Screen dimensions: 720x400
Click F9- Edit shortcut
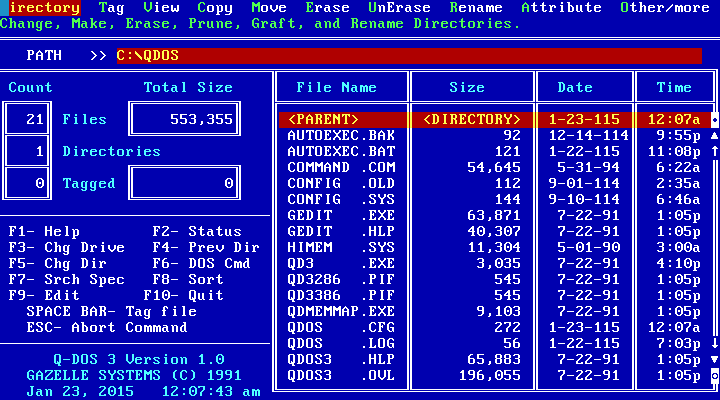point(44,295)
